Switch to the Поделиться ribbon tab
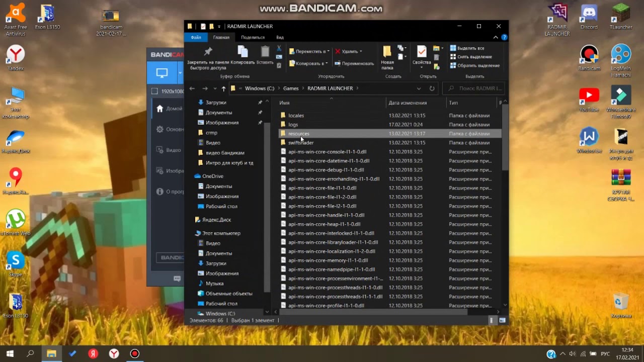 253,37
